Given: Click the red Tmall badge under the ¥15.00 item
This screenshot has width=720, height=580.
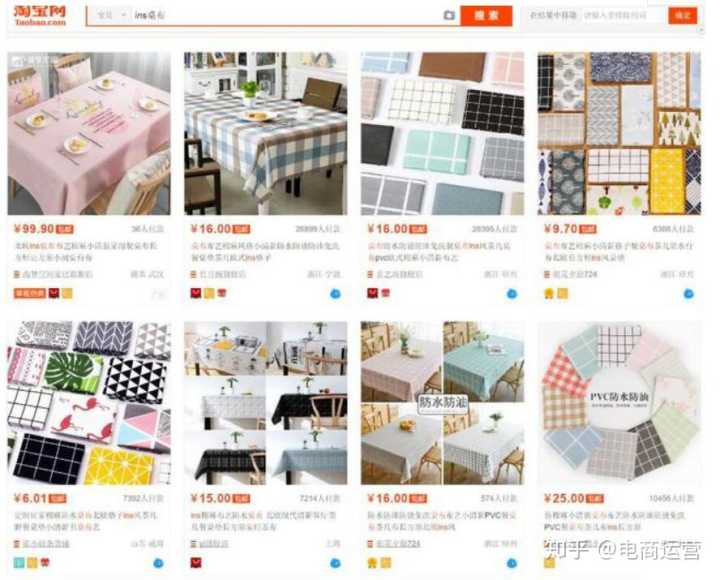Looking at the screenshot, I should tap(196, 563).
